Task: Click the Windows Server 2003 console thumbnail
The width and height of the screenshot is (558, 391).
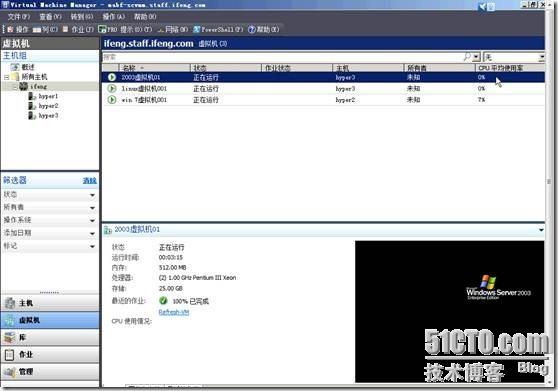Action: [449, 312]
